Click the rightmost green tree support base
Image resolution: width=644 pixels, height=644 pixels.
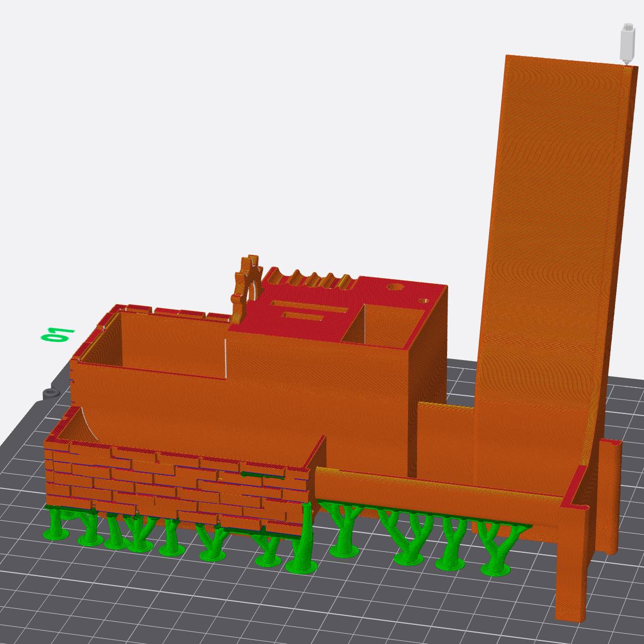coord(496,569)
